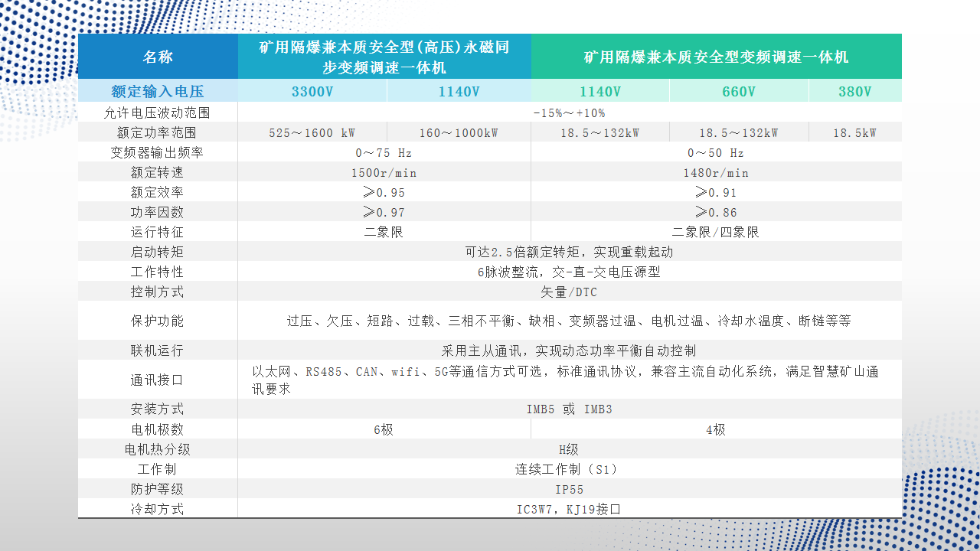Select the ≥0.95 efficiency value
Screen dimensions: 980x551
pos(384,192)
